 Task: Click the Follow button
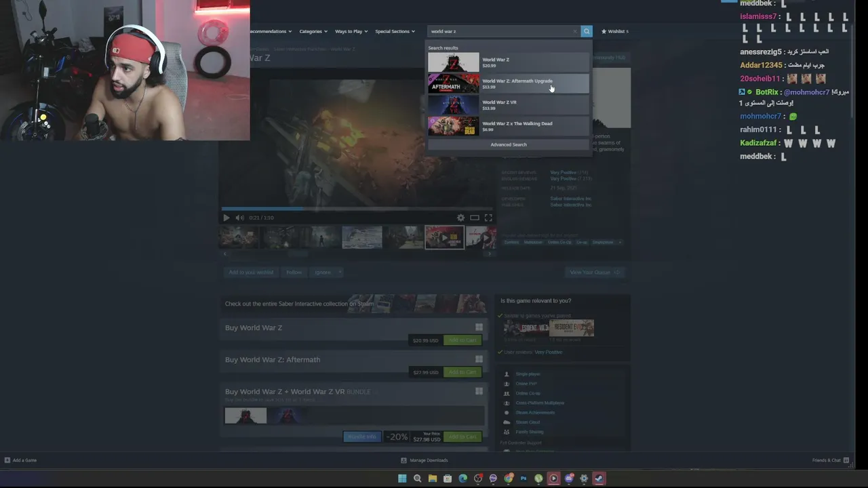pyautogui.click(x=294, y=272)
